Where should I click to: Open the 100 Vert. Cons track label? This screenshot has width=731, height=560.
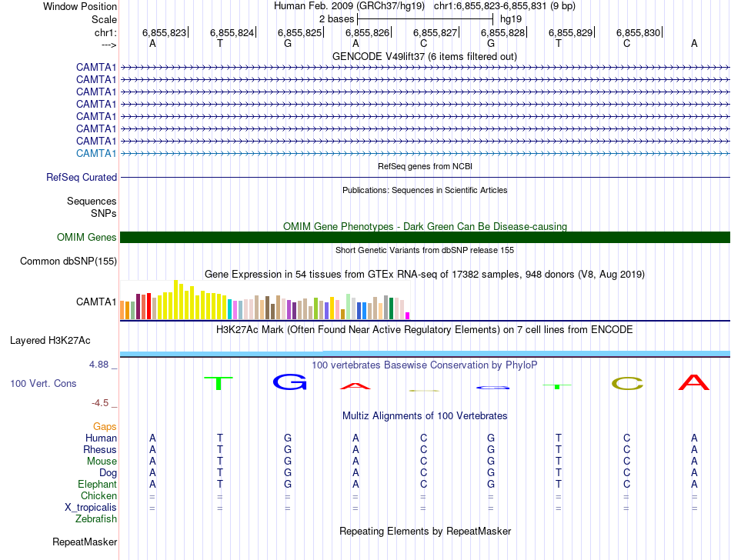(43, 383)
